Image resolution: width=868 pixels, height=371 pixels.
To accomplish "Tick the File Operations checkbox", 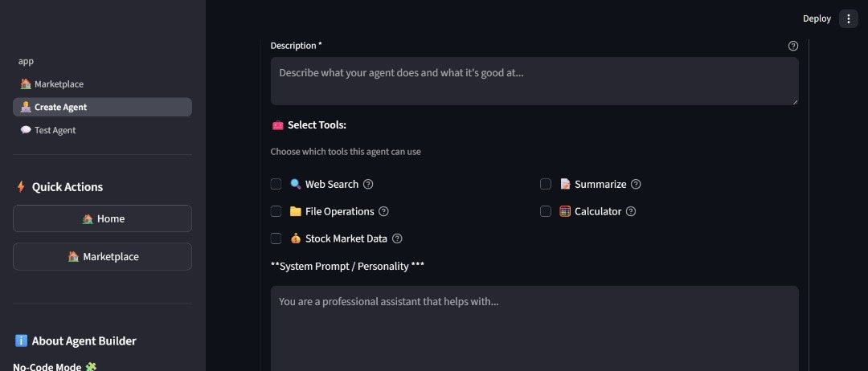I will (x=276, y=211).
